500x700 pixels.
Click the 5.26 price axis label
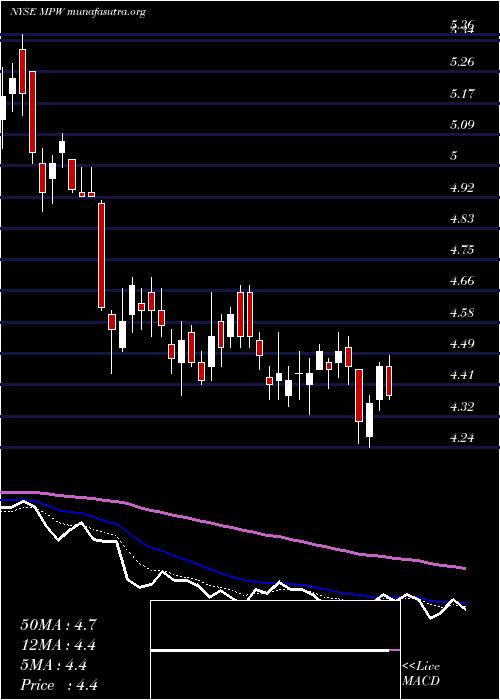pos(462,62)
